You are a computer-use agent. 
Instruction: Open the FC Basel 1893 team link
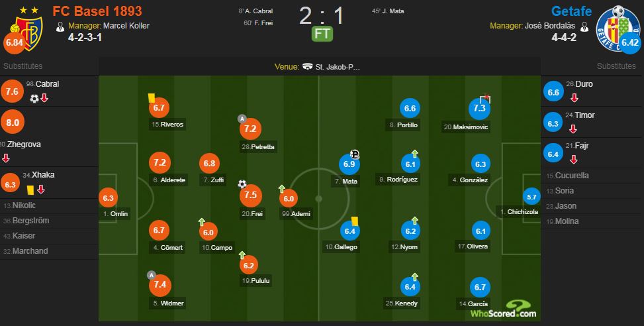coord(97,11)
